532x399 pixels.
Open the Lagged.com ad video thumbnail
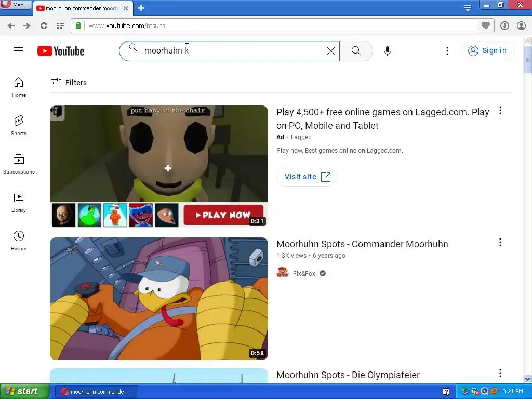(159, 166)
